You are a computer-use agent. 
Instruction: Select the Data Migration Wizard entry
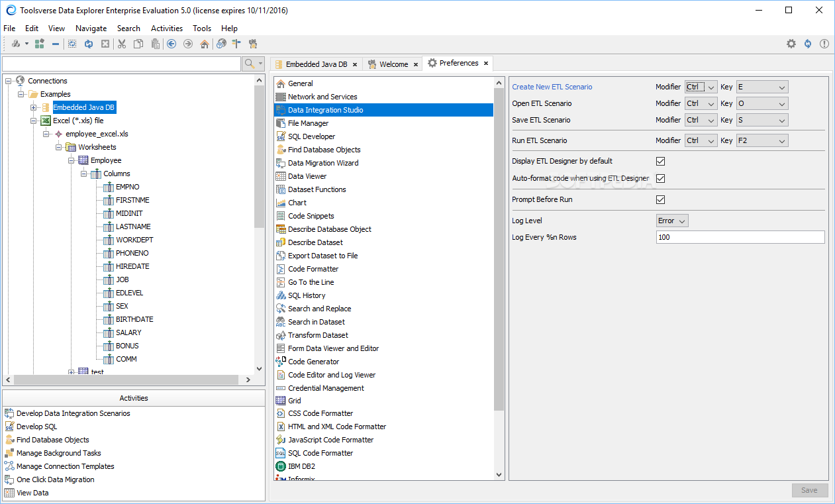point(323,163)
